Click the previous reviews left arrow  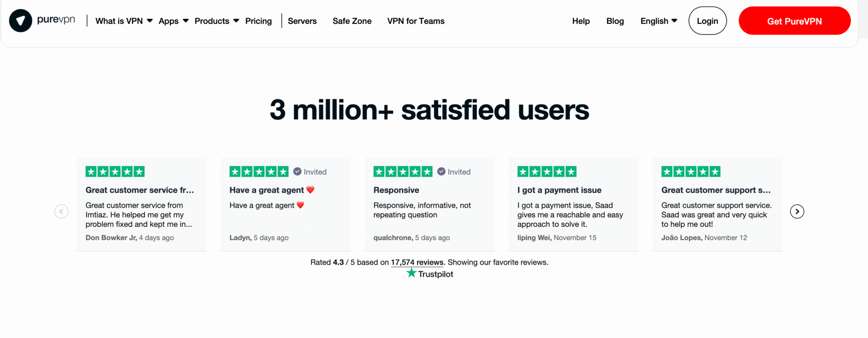61,212
